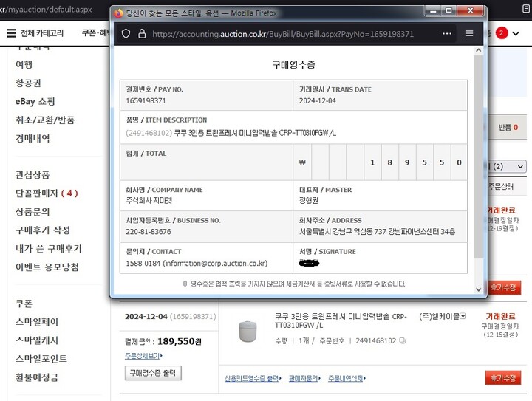Open the order filter dropdown showing (2)
This screenshot has width=532, height=401.
(x=505, y=166)
